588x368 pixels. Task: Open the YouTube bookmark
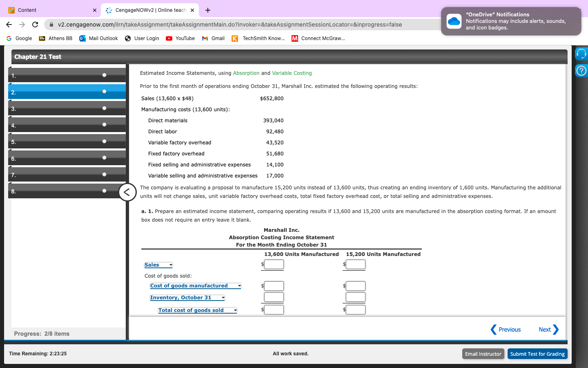(x=180, y=38)
